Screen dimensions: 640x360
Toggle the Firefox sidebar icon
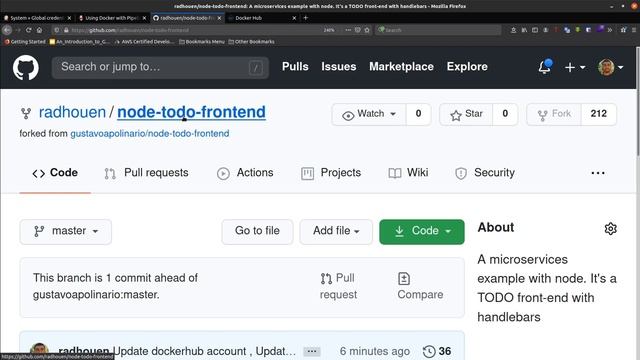pos(535,30)
